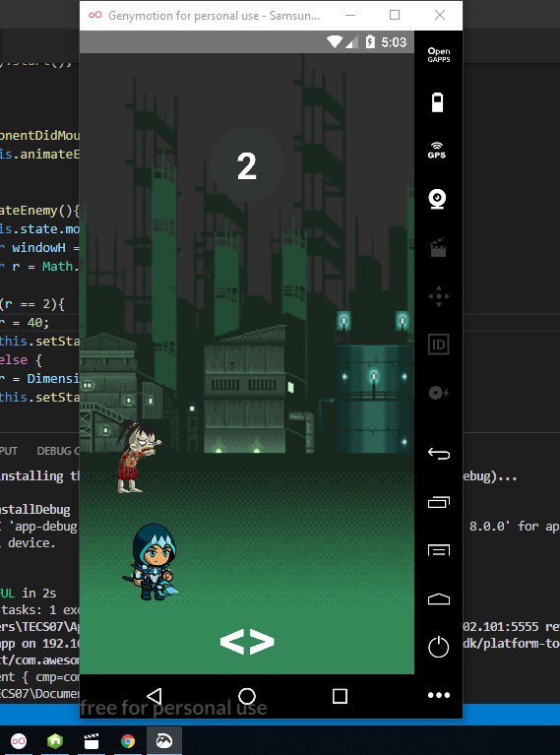The height and width of the screenshot is (755, 560).
Task: Open the clapperboard video app in taskbar
Action: coord(91,740)
